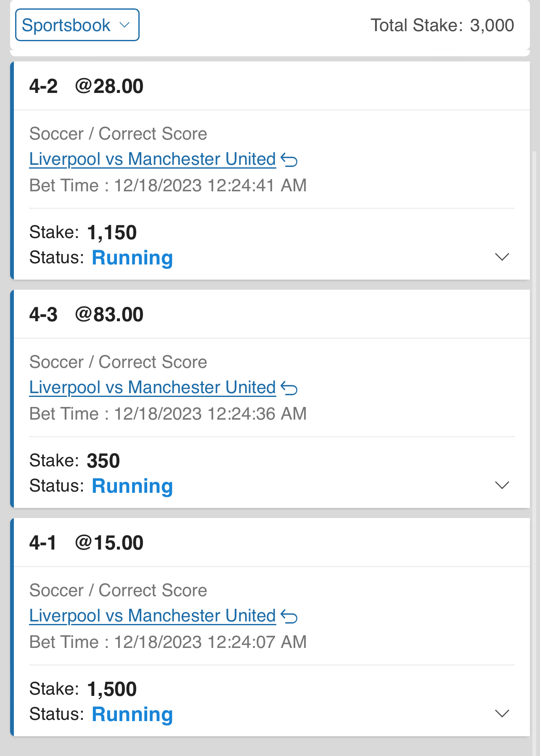Open Liverpool vs Manchester United link in 4-1 bet

click(152, 616)
